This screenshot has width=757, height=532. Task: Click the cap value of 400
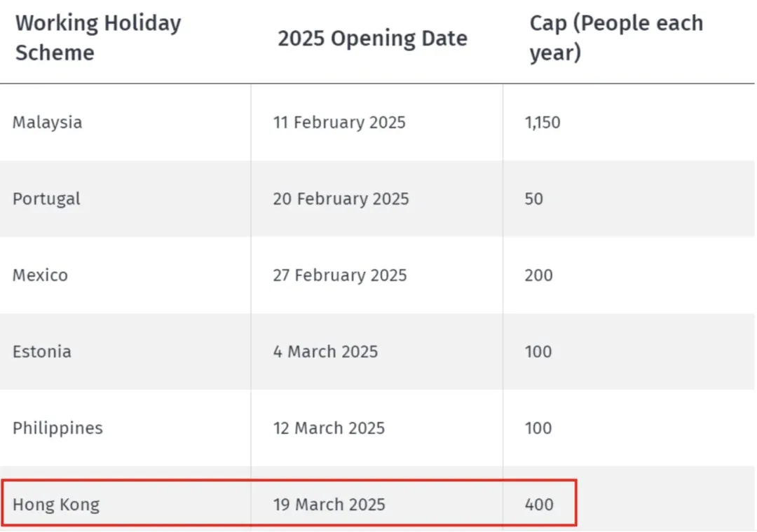click(538, 505)
